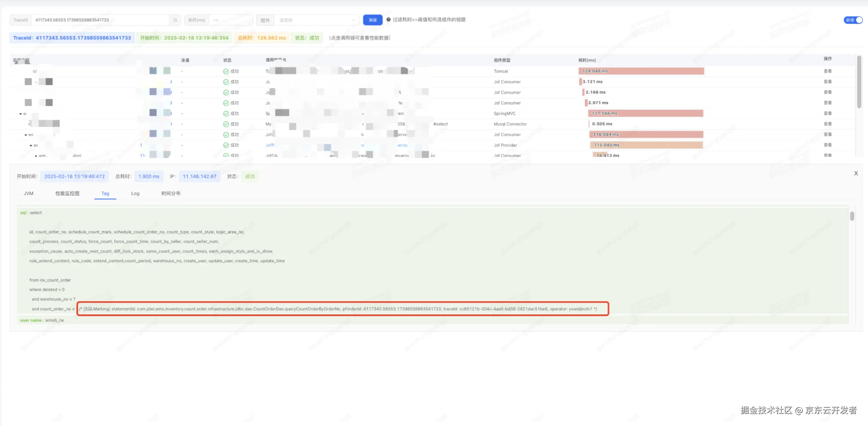Click the 117.566 ms duration bar
This screenshot has width=868, height=426.
coord(645,114)
